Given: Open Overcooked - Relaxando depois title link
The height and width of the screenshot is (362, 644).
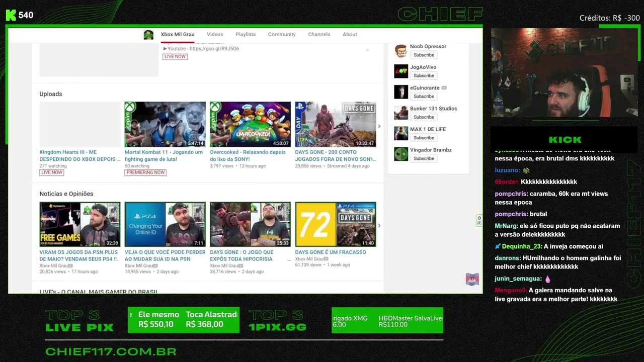Looking at the screenshot, I should [x=248, y=155].
